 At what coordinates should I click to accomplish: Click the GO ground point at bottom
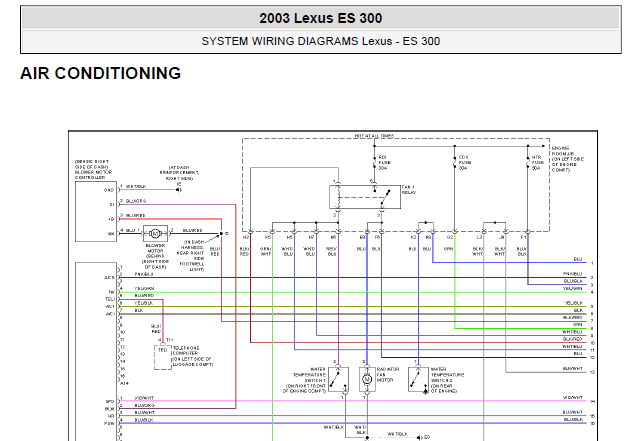(x=422, y=437)
